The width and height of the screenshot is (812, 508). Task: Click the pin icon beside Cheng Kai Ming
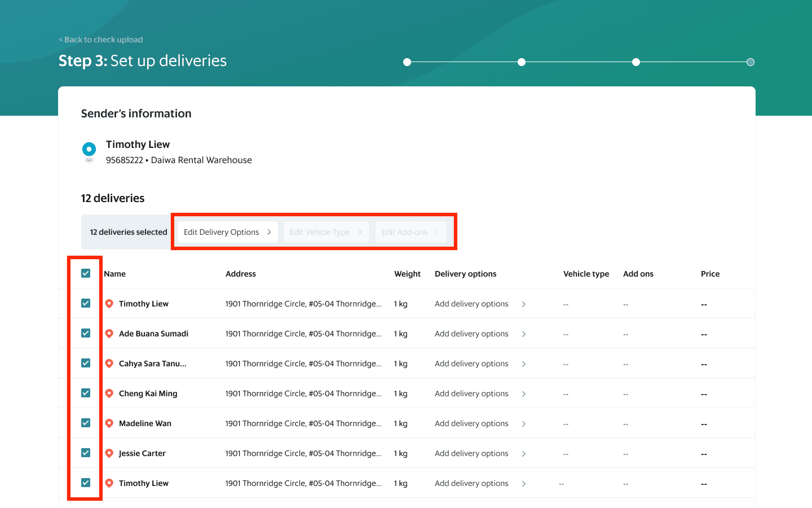pos(109,393)
